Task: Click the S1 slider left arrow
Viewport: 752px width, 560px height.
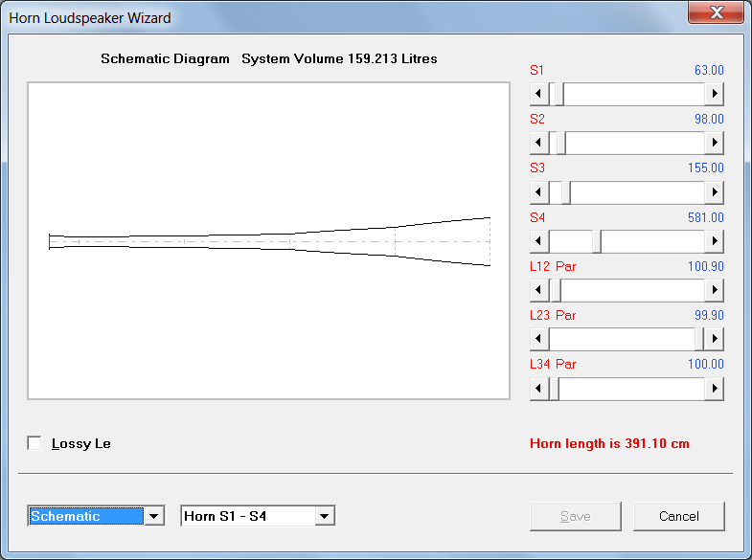Action: (x=539, y=94)
